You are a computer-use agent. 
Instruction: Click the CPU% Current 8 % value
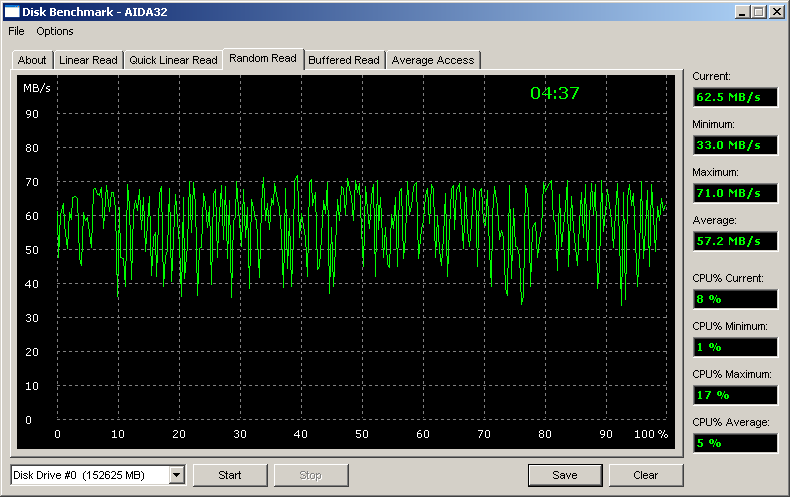click(x=736, y=299)
